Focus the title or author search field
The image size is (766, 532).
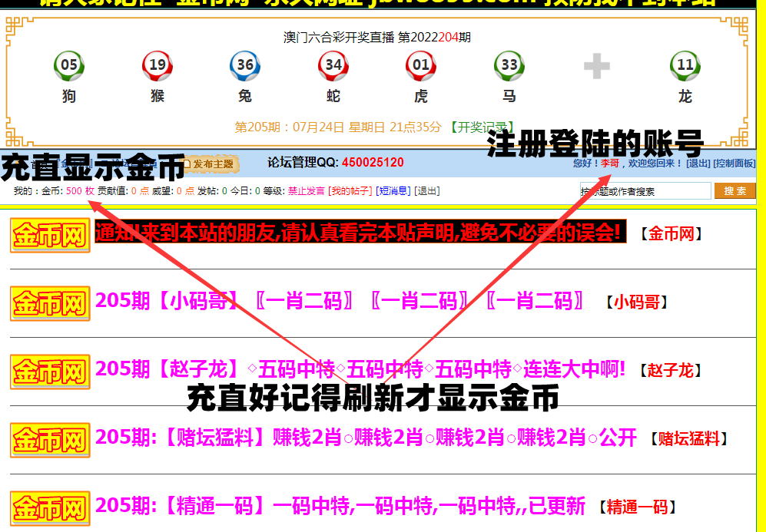[645, 191]
